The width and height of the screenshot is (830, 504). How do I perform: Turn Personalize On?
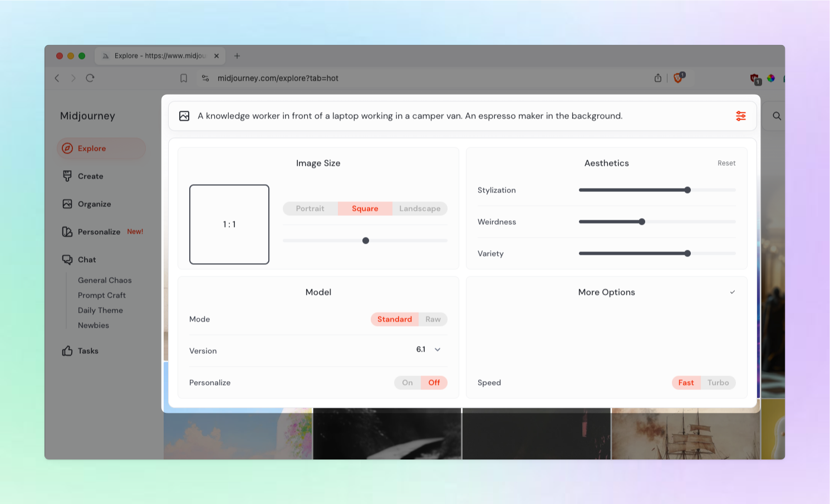click(407, 383)
